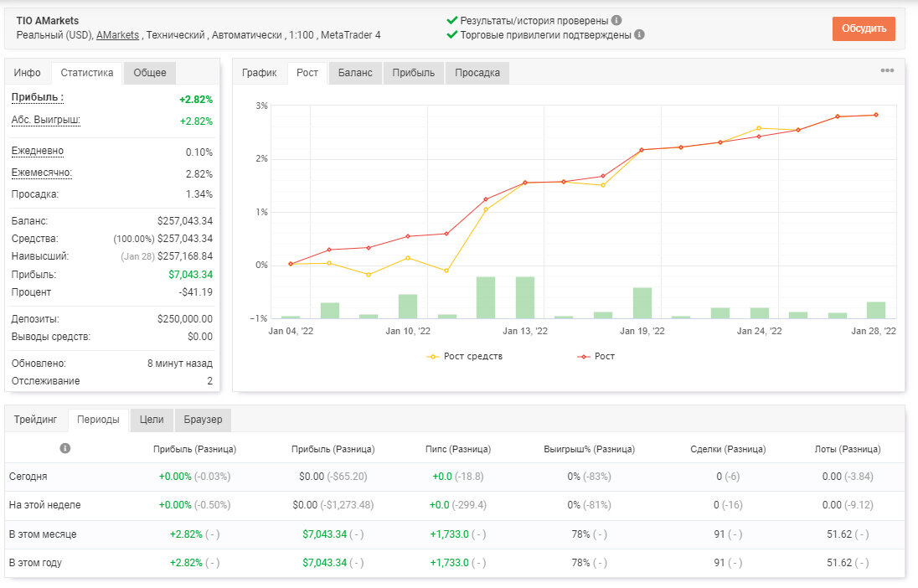Click the Jan 28 final red growth point

coord(876,115)
